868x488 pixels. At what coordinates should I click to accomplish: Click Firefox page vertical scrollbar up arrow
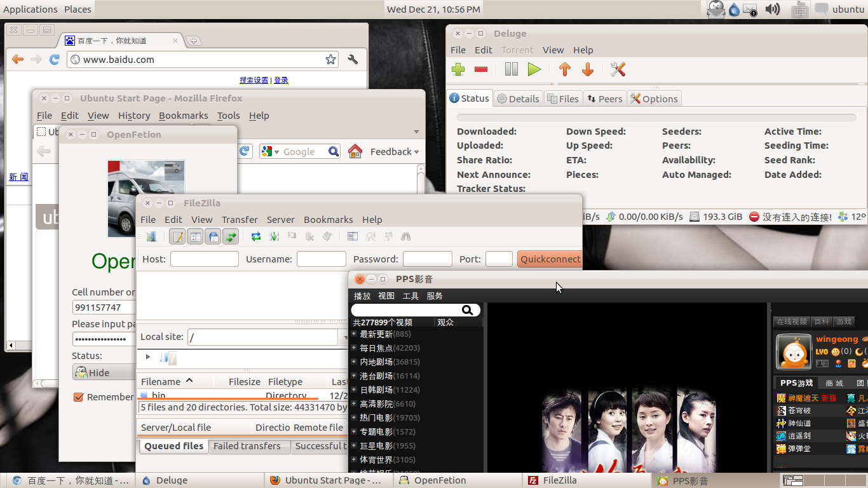[421, 169]
